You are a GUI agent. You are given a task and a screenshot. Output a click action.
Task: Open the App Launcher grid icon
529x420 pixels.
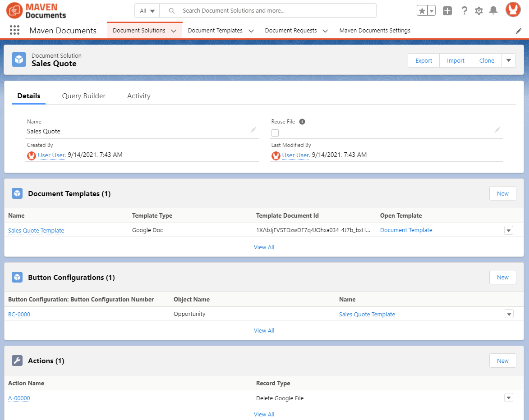pyautogui.click(x=14, y=30)
